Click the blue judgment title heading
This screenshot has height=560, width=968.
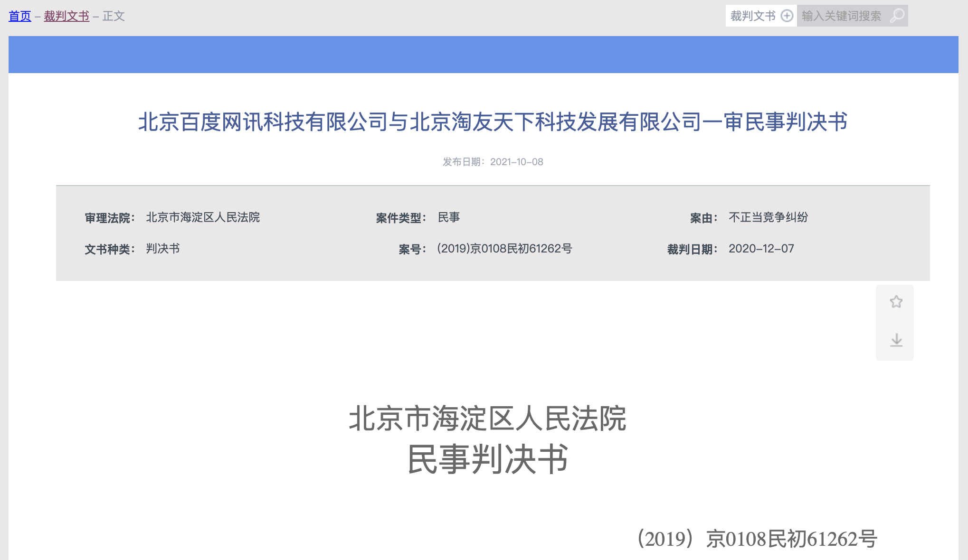(x=493, y=122)
